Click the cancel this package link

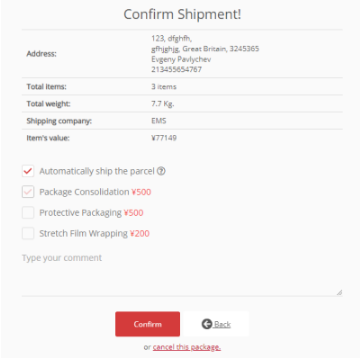(187, 347)
